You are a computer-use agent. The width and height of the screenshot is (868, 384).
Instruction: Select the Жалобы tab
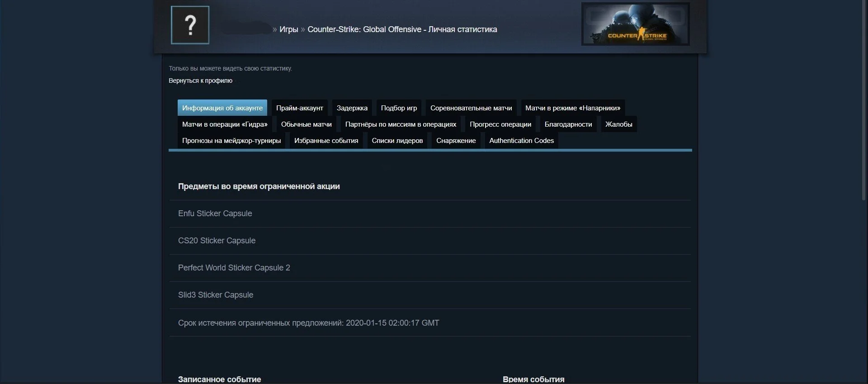pos(619,124)
